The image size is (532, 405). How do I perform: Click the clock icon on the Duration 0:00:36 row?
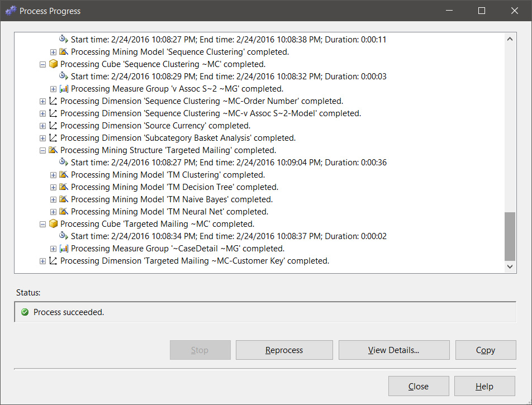click(63, 162)
